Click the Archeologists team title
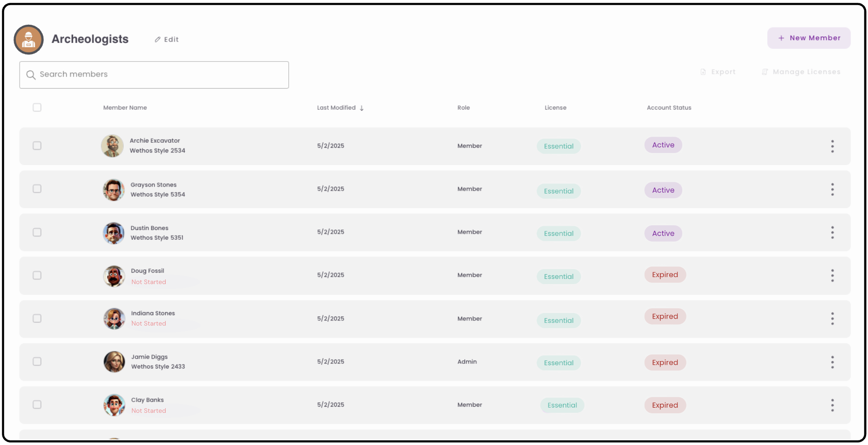 tap(90, 39)
